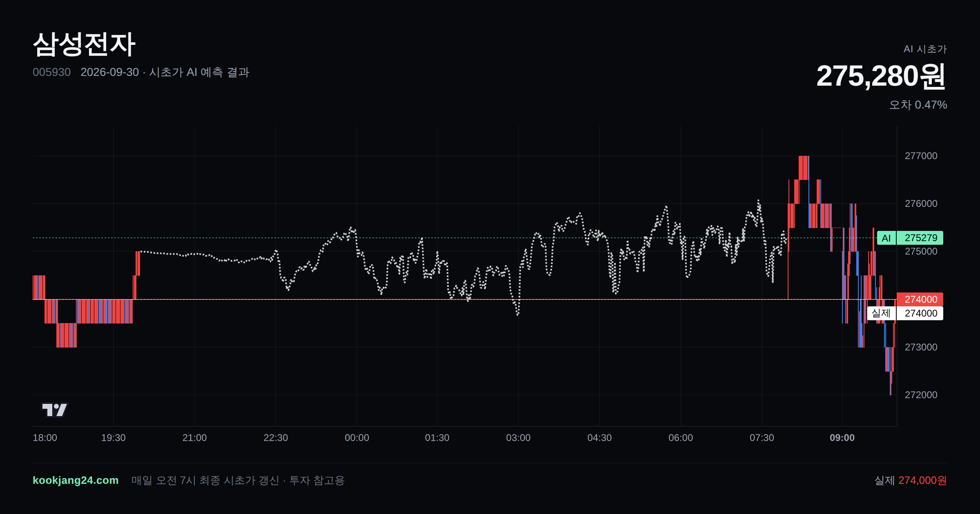This screenshot has width=980, height=514.
Task: Click the 19:30 time axis label
Action: (114, 438)
